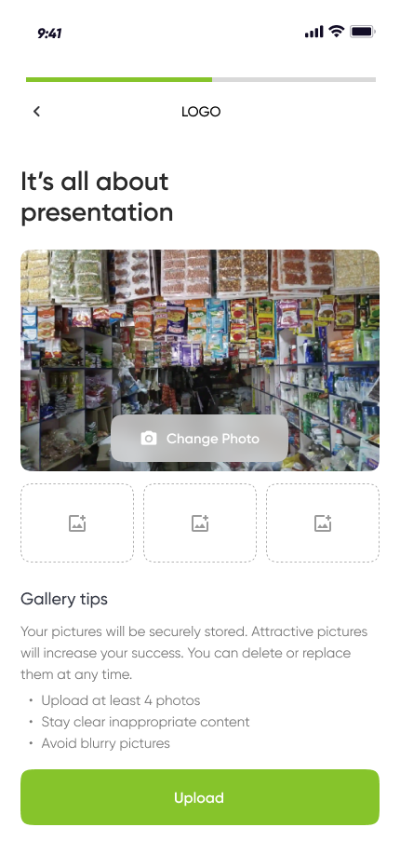Click the gray unfilled part of progress bar

[294, 80]
